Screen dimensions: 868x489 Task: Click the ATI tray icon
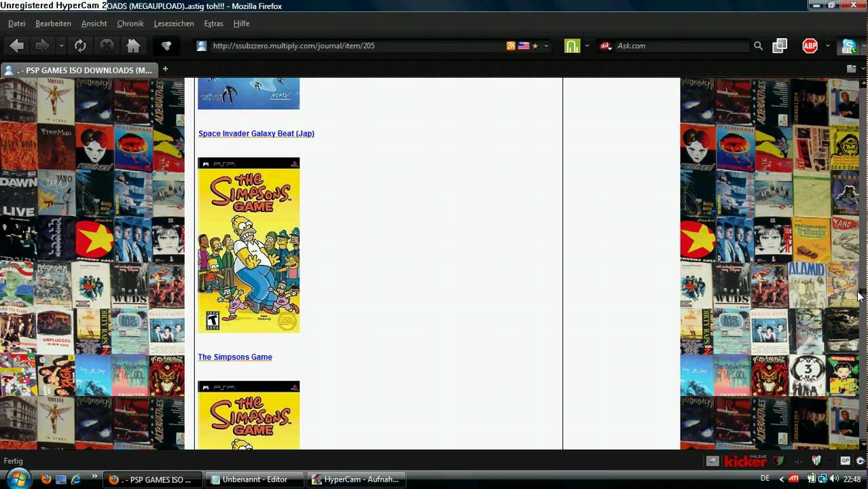793,479
